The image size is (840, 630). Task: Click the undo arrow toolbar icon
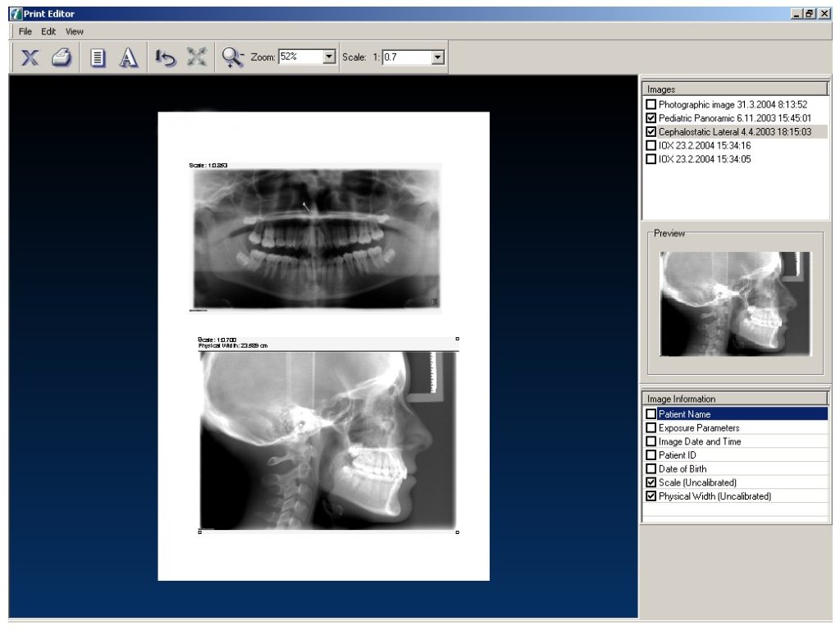point(165,57)
